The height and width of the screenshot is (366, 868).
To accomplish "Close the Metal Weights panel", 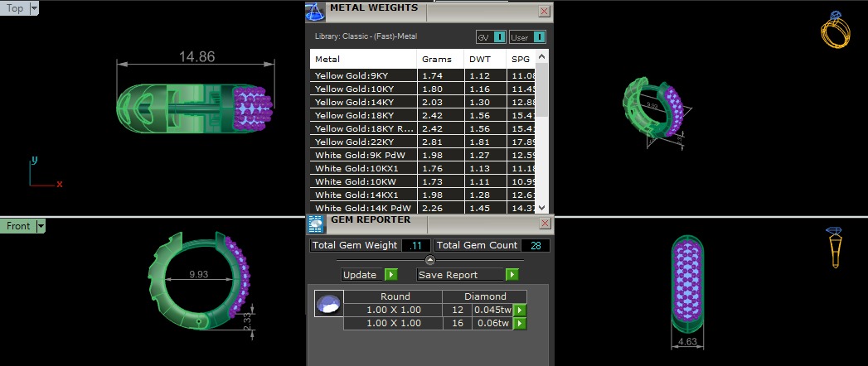I will click(544, 11).
